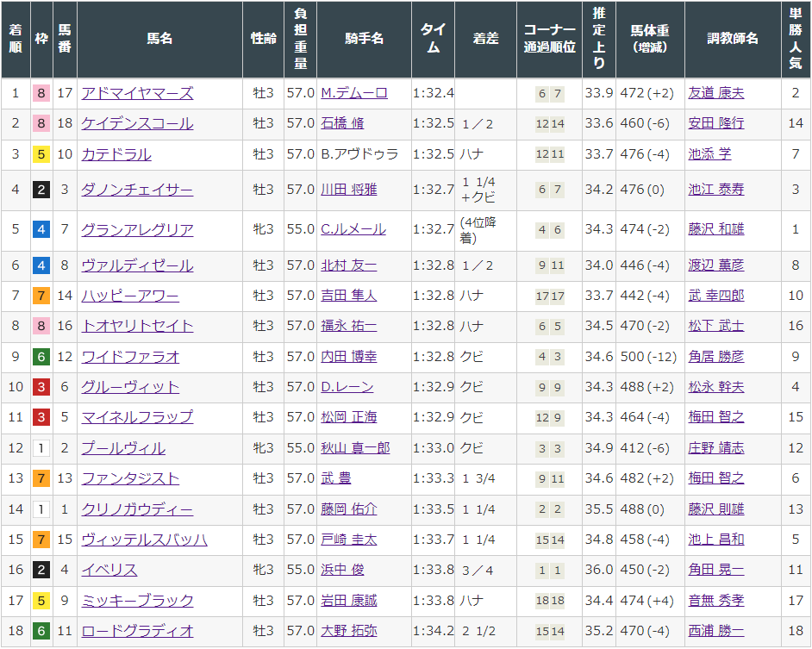Screen dimensions: 812x649
Task: Open trainer 池添 学 profile
Action: [x=709, y=154]
